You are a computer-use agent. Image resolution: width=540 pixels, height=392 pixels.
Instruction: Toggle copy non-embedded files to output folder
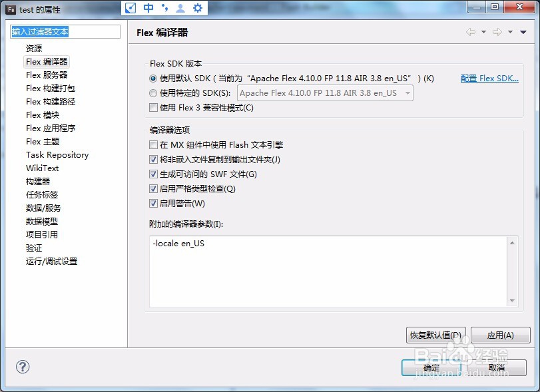click(153, 159)
